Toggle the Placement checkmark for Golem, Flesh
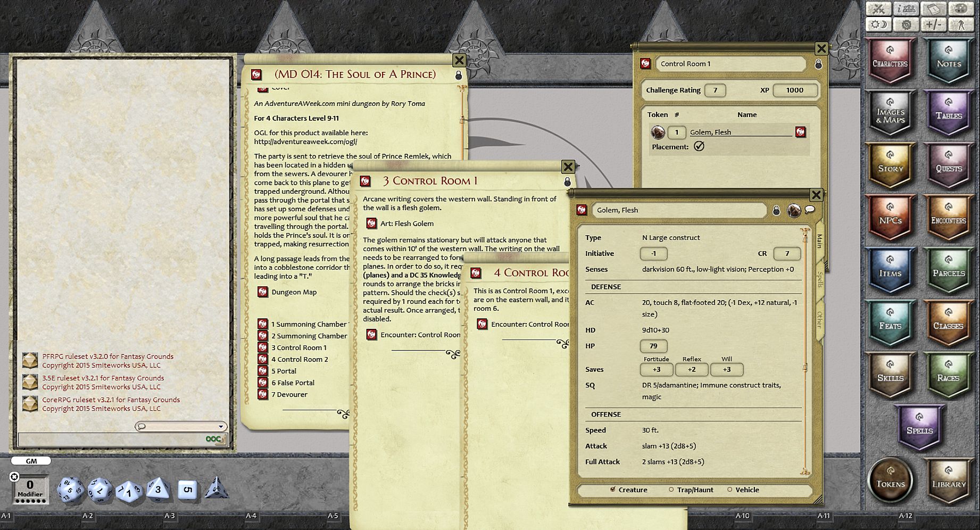Image resolution: width=980 pixels, height=530 pixels. [x=699, y=146]
